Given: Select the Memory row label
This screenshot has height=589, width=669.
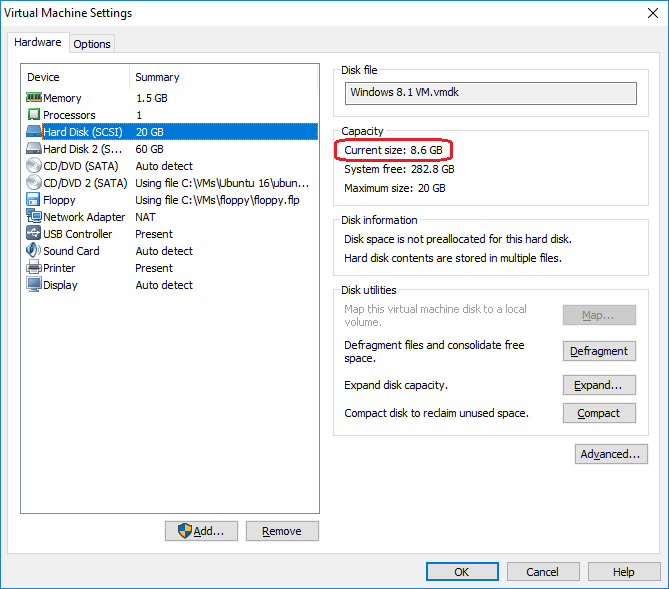Looking at the screenshot, I should 62,98.
